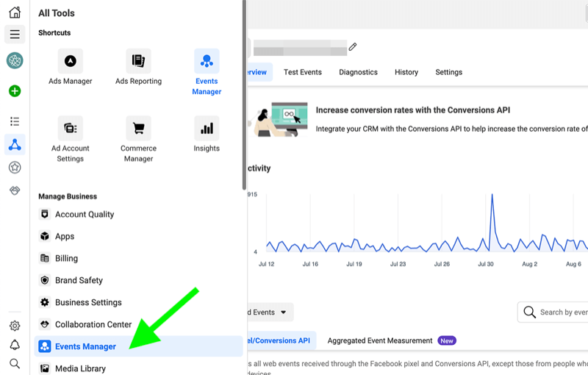Switch to the Test Events tab

pos(303,72)
